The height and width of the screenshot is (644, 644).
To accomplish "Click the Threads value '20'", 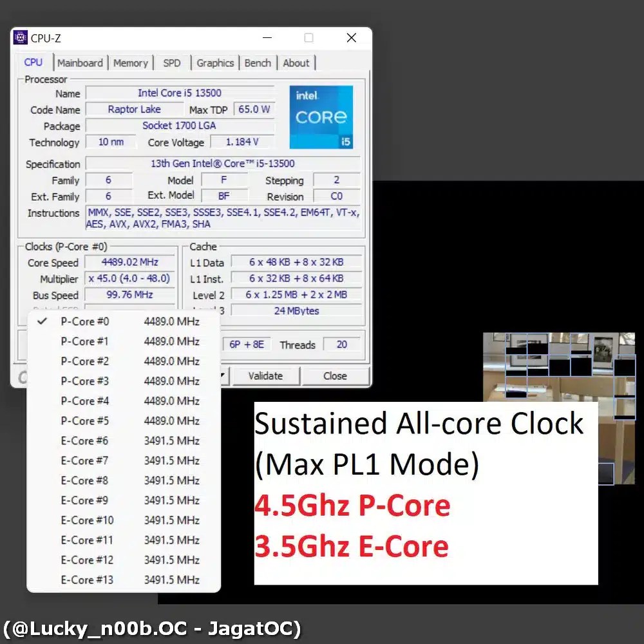I will tap(342, 344).
